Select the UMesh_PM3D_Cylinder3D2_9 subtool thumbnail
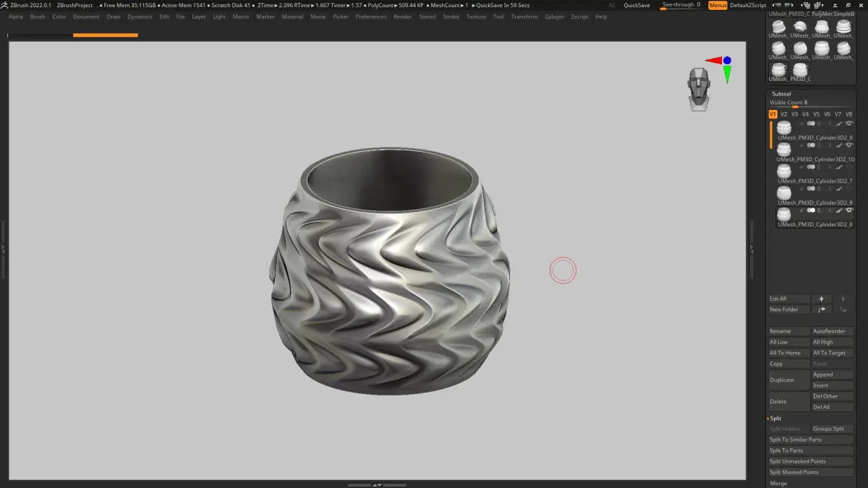Screen dimensions: 868x488 [x=783, y=127]
